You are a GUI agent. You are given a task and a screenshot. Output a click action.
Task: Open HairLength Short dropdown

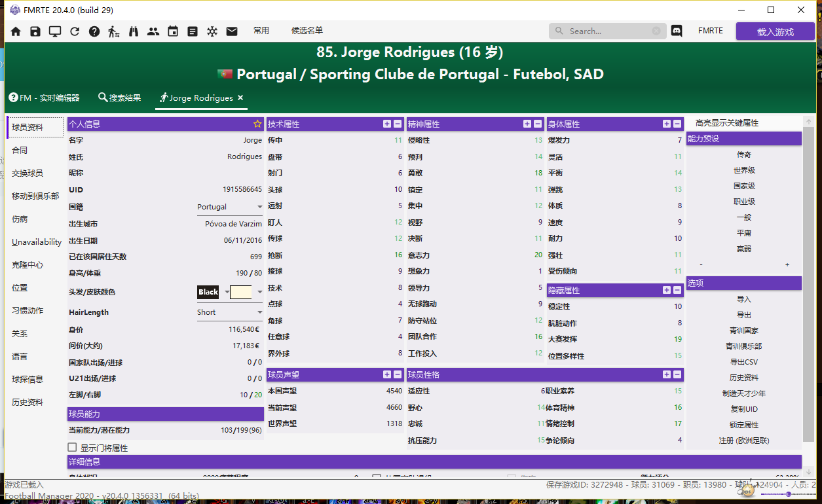(x=229, y=312)
